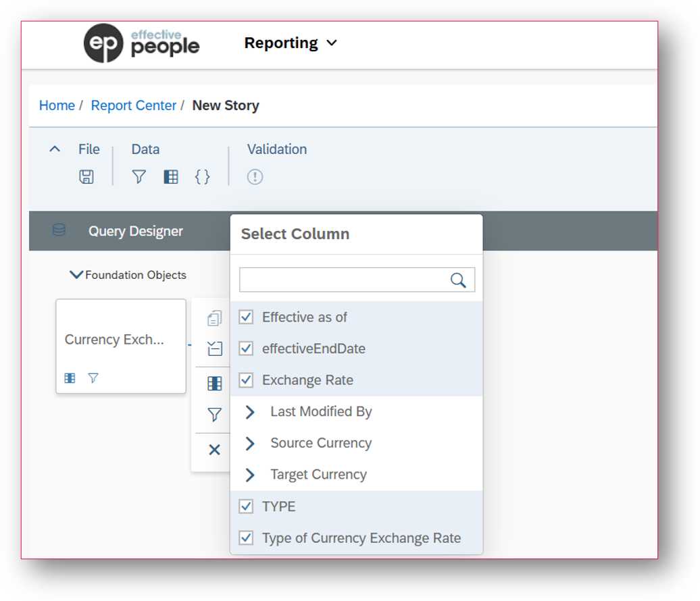The image size is (700, 601).
Task: Collapse the toolbar with the up chevron
Action: 55,149
